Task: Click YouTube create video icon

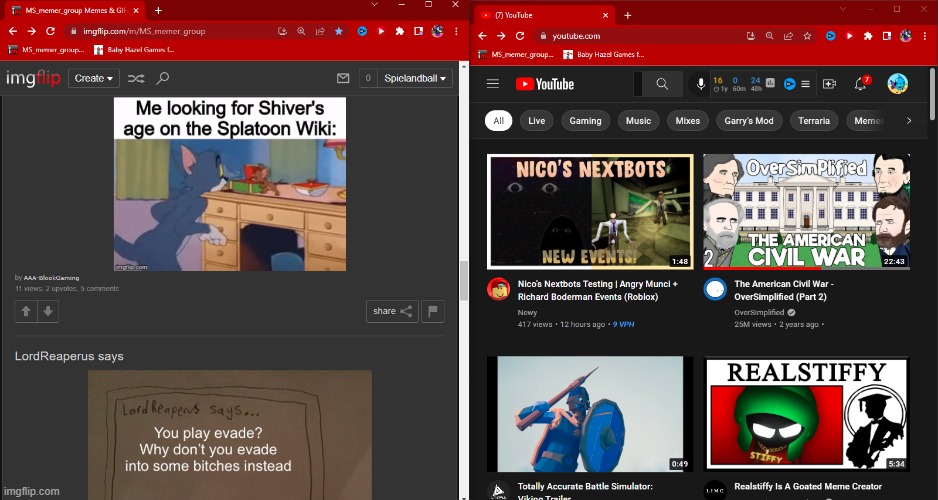Action: click(830, 84)
